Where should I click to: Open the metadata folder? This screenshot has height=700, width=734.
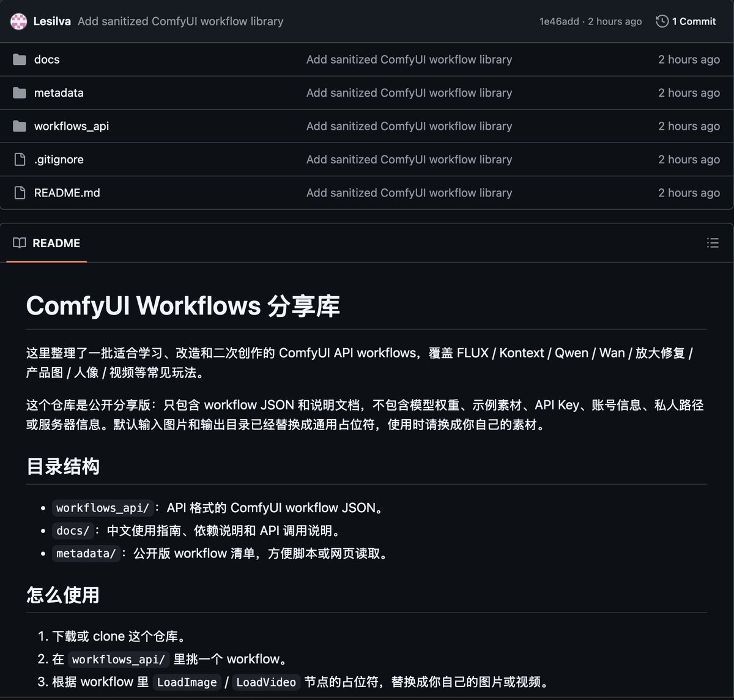click(x=59, y=93)
